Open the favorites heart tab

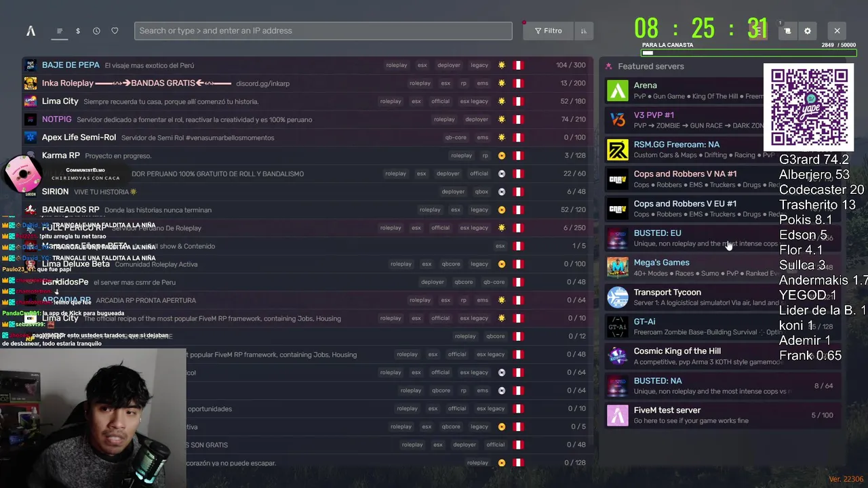click(x=115, y=30)
